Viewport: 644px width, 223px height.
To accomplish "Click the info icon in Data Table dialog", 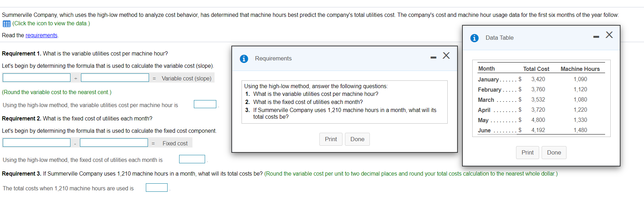I will tap(474, 38).
